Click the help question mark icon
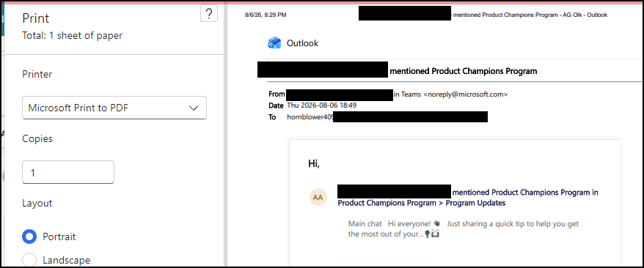 coord(208,14)
